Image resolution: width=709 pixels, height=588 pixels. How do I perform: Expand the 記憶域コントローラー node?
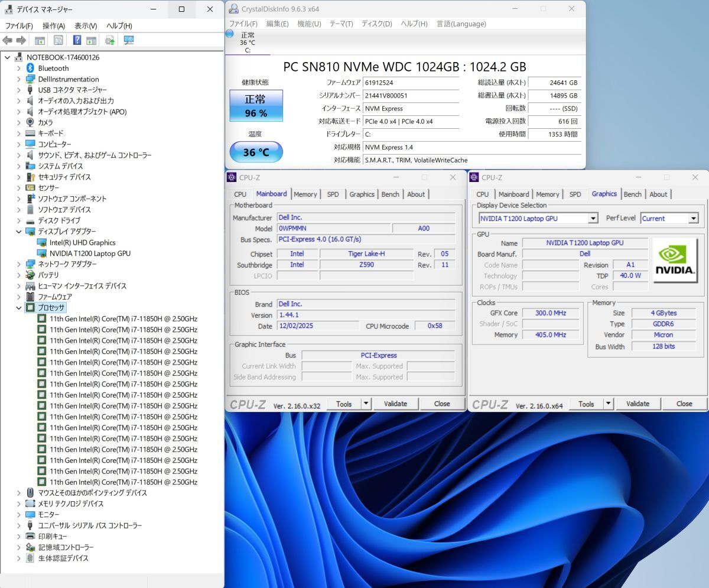18,547
